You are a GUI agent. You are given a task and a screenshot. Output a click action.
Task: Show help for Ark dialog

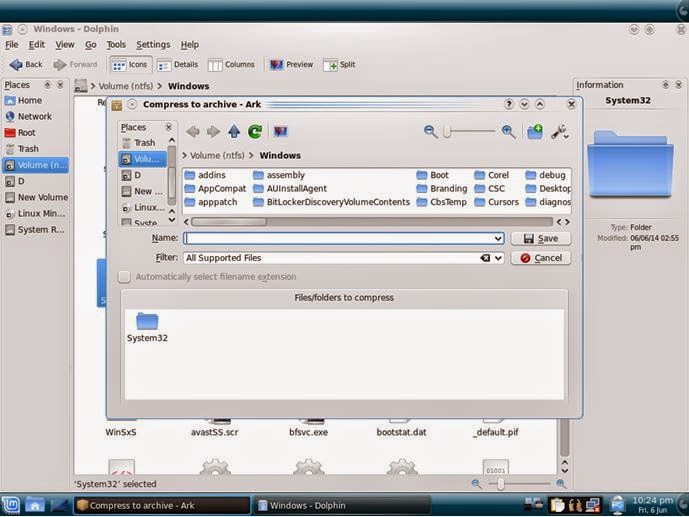pyautogui.click(x=508, y=104)
